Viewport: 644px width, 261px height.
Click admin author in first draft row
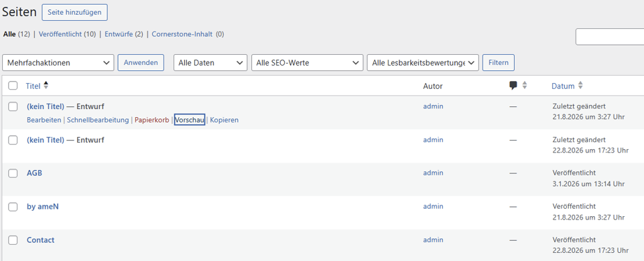point(434,106)
